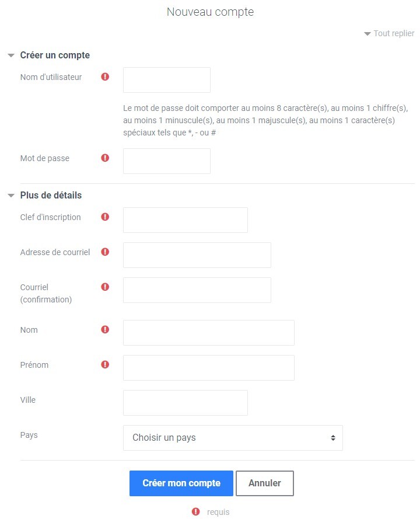This screenshot has height=519, width=420.
Task: Click required icon beside Clef d'inscription
Action: point(105,217)
